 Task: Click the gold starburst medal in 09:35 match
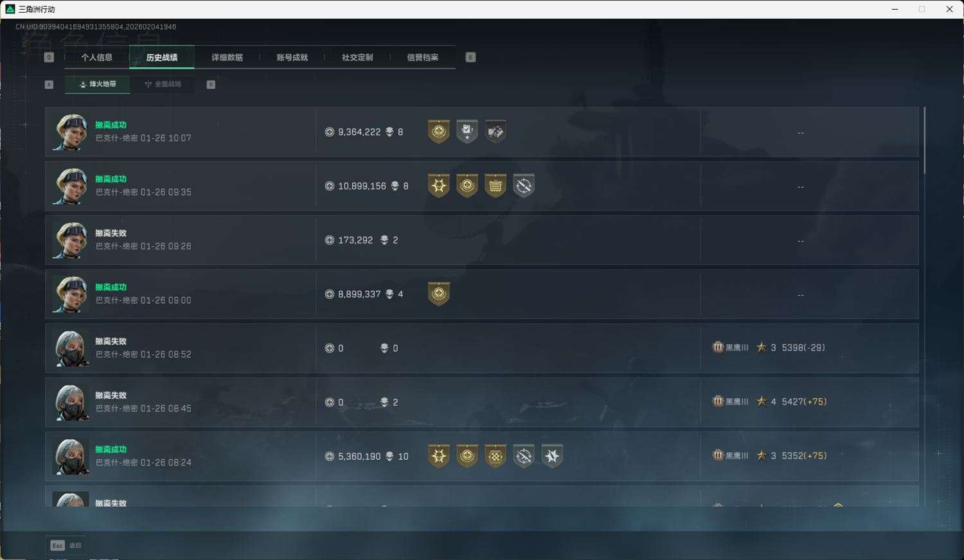point(439,186)
